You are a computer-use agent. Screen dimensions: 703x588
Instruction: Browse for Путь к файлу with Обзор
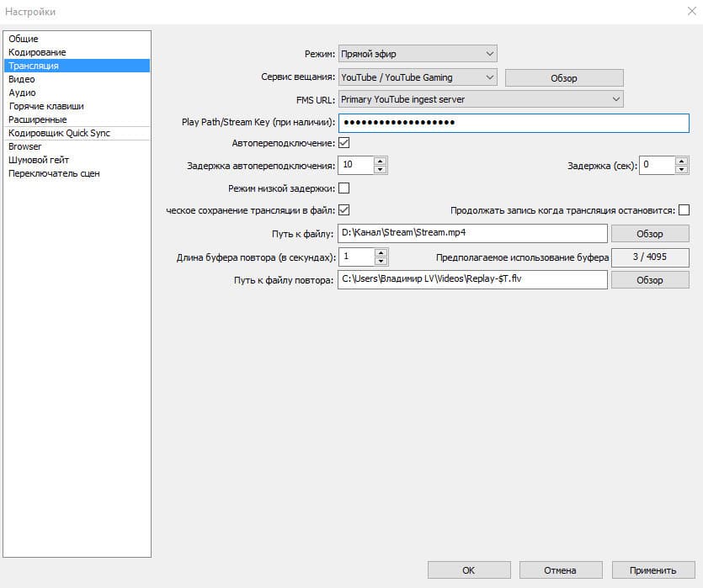[650, 234]
